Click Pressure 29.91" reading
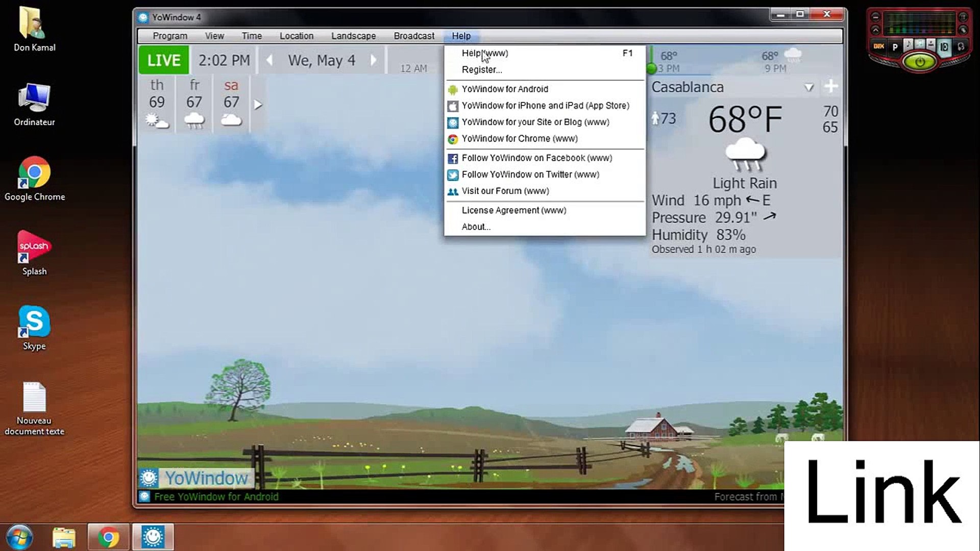Screen dimensions: 980x551 [714, 218]
